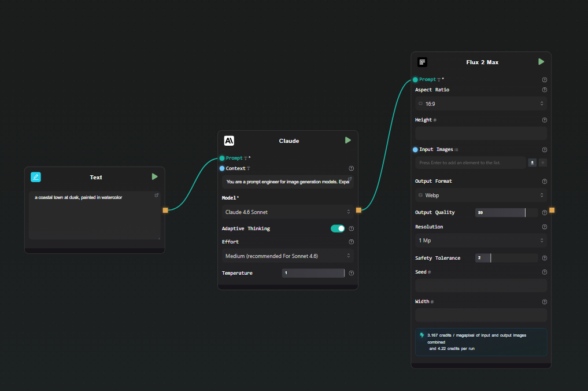Click the help icon next to Aspect Ratio
Screen dimensions: 588x391
coord(544,90)
